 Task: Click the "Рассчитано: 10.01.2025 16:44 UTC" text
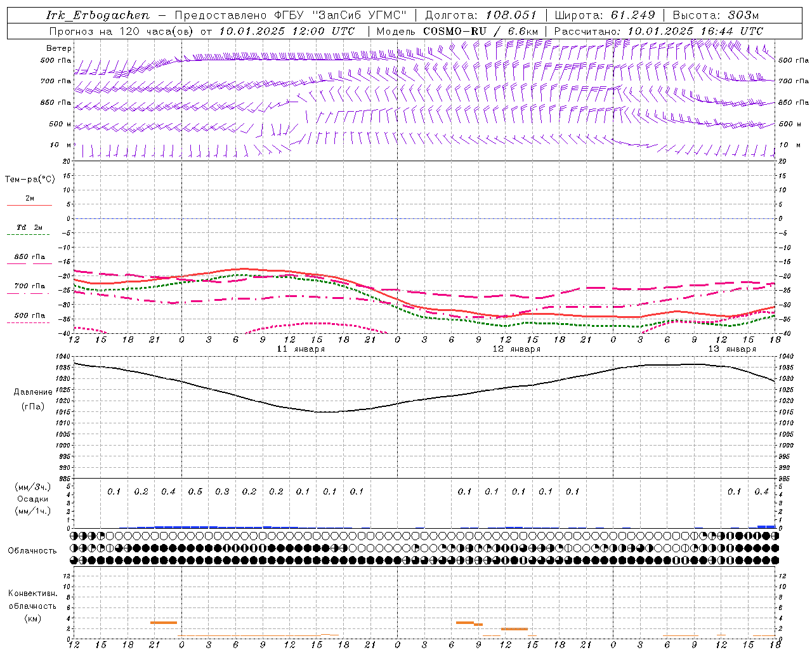point(658,31)
